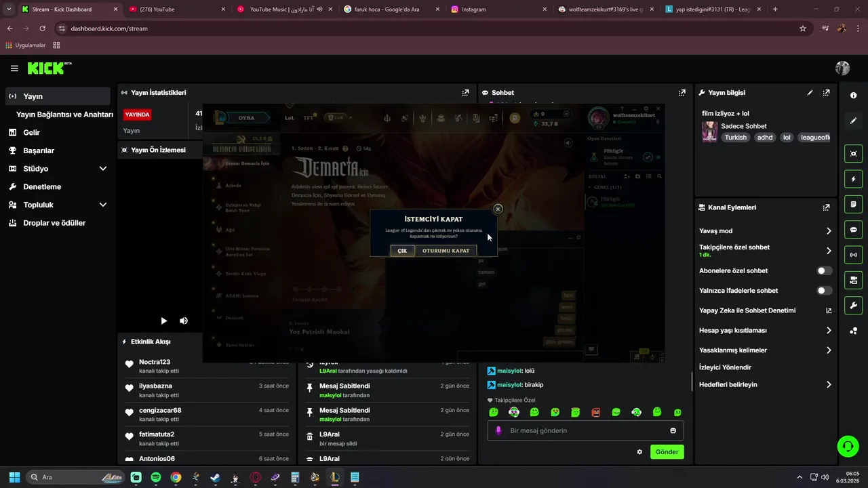
Task: Click the KICK logo
Action: click(x=49, y=68)
